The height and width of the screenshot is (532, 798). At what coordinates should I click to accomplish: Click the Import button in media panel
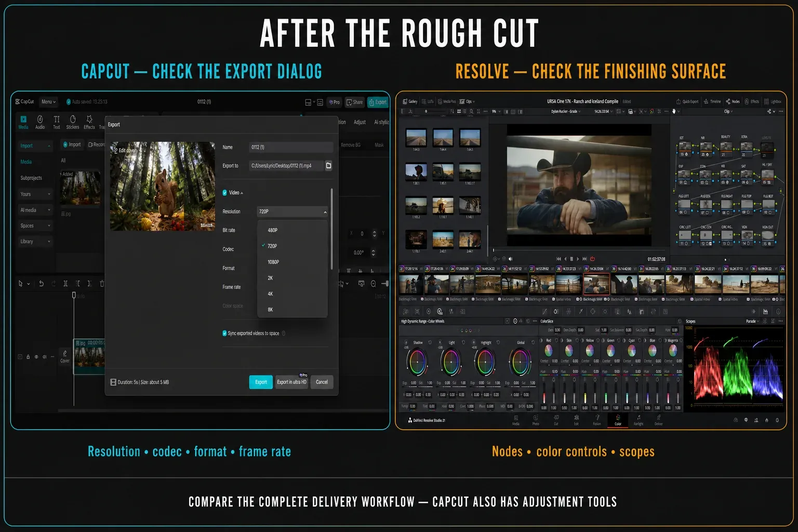click(x=72, y=144)
